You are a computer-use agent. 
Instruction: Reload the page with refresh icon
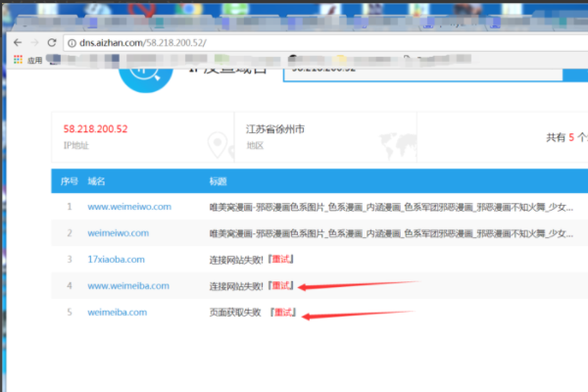[x=52, y=42]
